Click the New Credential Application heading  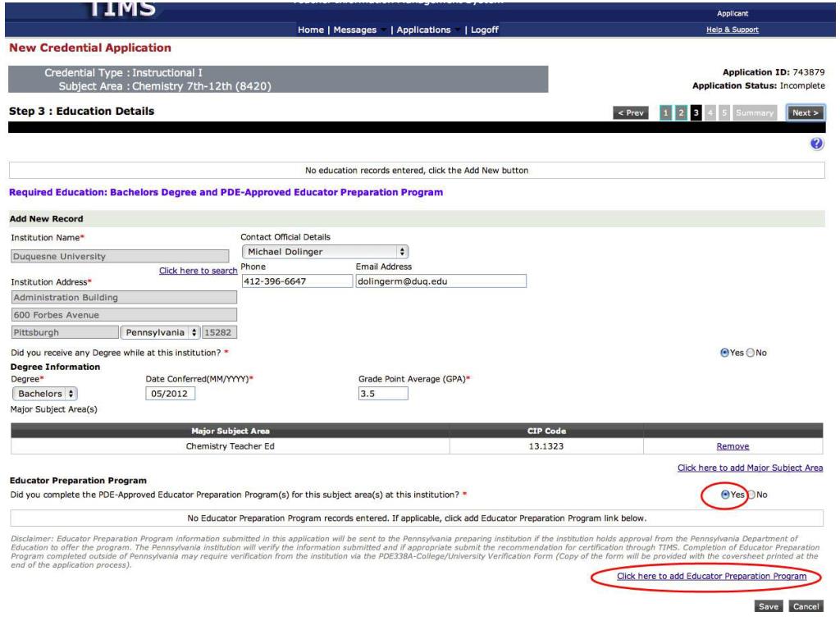(90, 48)
